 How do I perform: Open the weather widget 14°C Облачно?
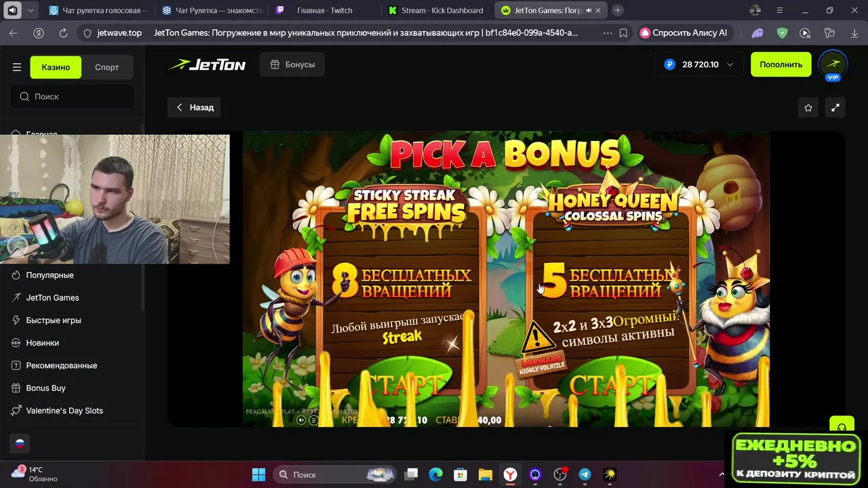click(35, 474)
